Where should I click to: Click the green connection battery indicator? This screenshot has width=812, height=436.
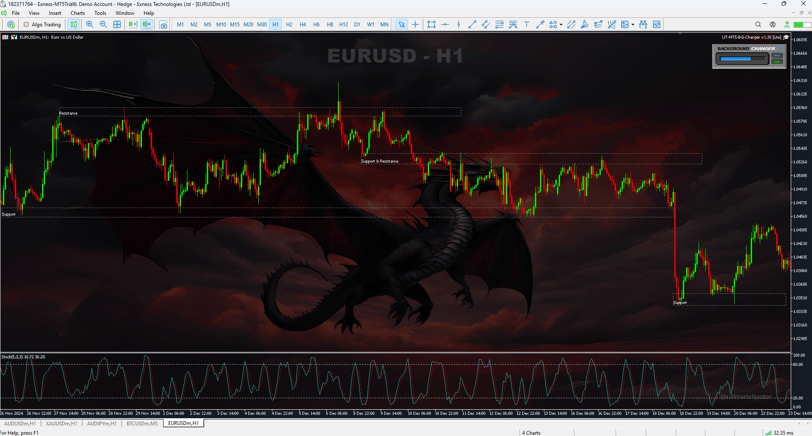tap(803, 24)
